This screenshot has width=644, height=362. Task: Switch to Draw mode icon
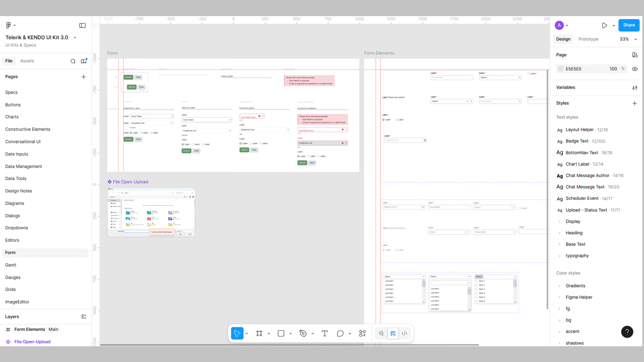click(x=381, y=333)
